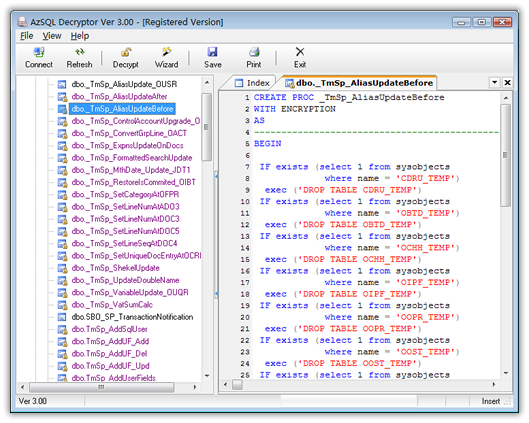Select dbo._TmSp_VatSumCalc procedure
Image resolution: width=529 pixels, height=423 pixels.
point(112,305)
